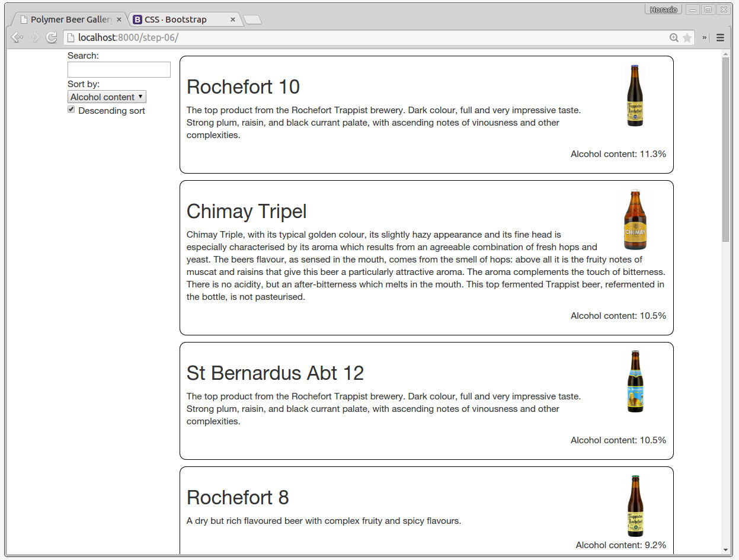Uncheck the Descending sort checkbox
Image resolution: width=739 pixels, height=560 pixels.
point(71,110)
